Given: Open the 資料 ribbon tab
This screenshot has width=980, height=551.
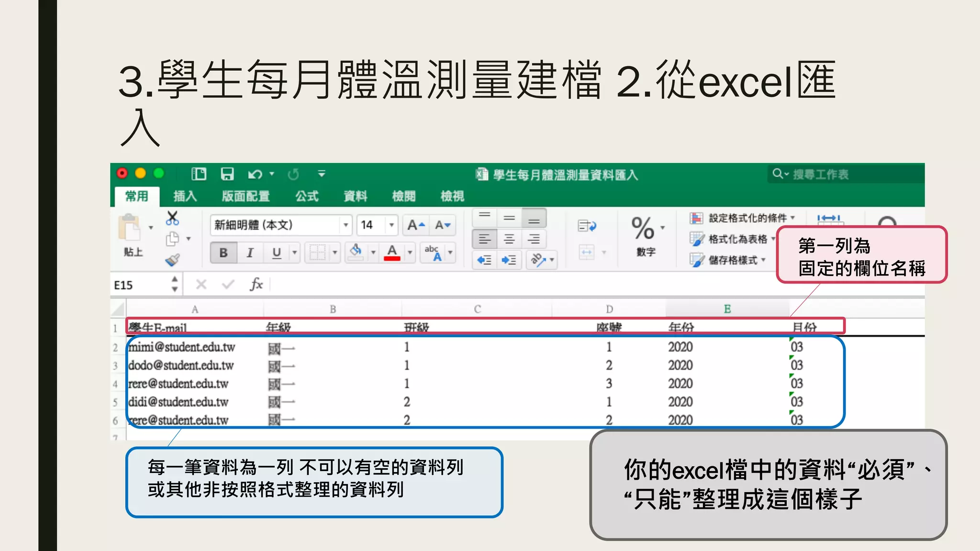Looking at the screenshot, I should 356,196.
